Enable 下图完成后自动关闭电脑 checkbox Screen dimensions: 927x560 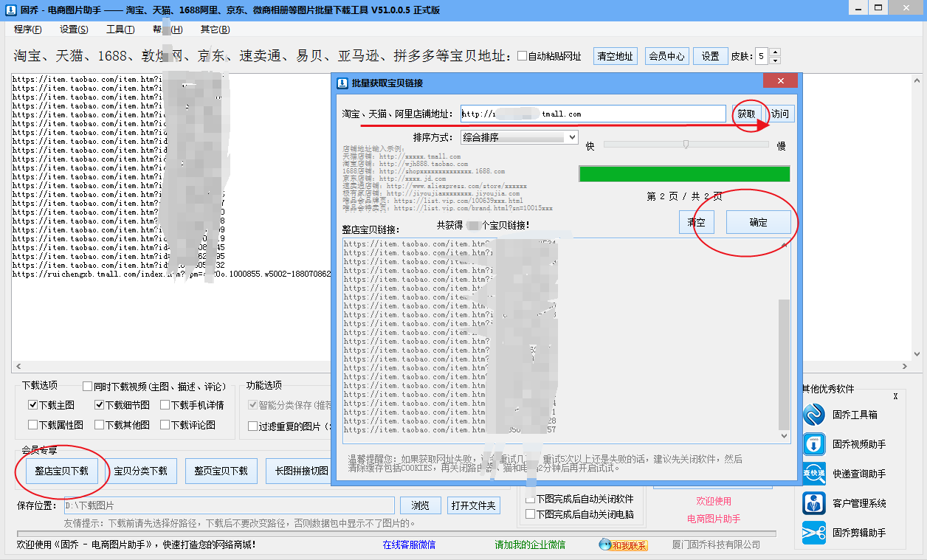point(530,514)
